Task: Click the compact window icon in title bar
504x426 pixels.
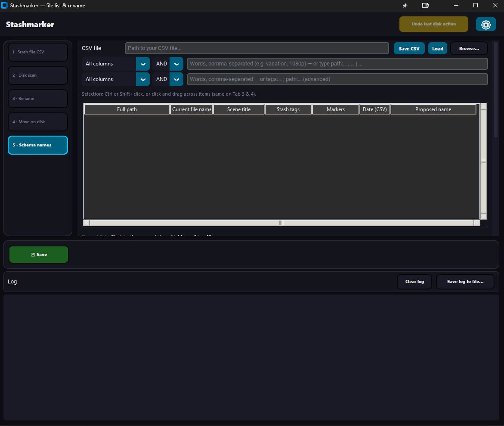Action: 425,6
